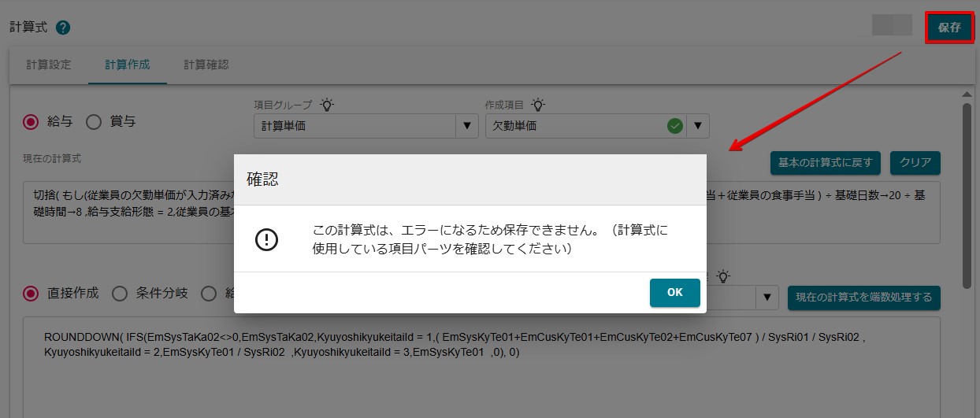
Task: Click the lightbulb hint next to 作成項目
Action: [x=538, y=105]
